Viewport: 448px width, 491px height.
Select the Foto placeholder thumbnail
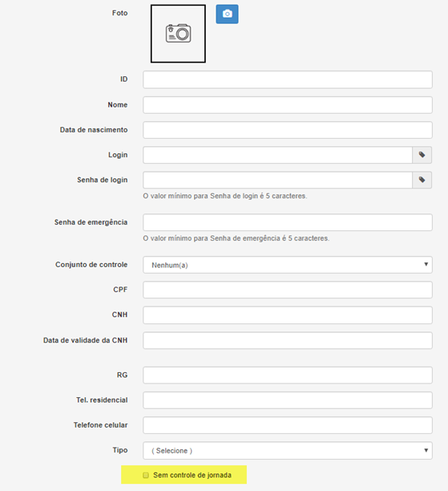(179, 34)
